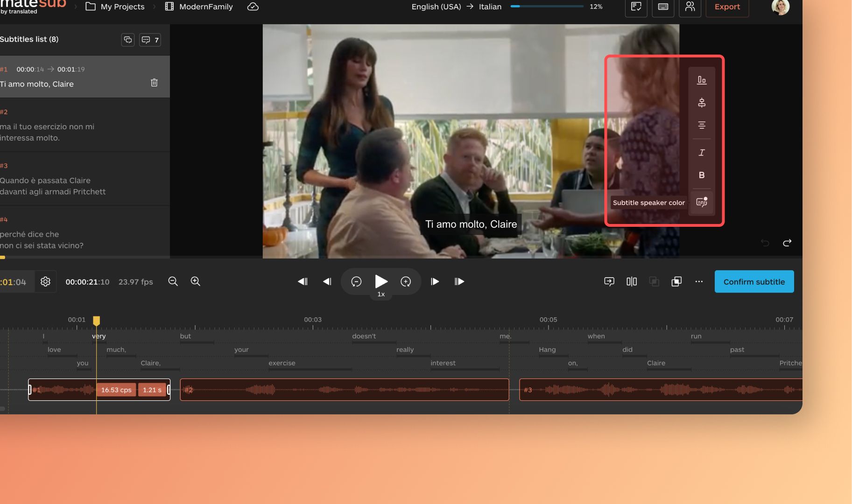Edit the text 'Ti amo molto, Claire' in list

pyautogui.click(x=37, y=84)
